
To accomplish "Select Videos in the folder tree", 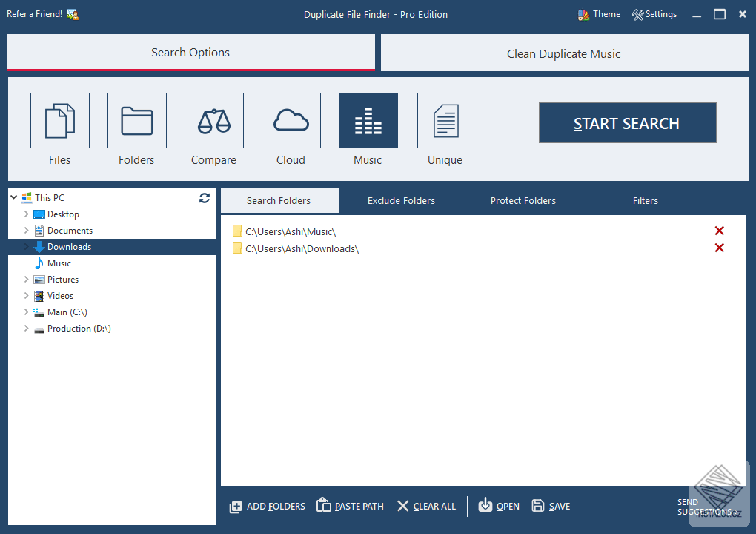I will click(x=60, y=296).
